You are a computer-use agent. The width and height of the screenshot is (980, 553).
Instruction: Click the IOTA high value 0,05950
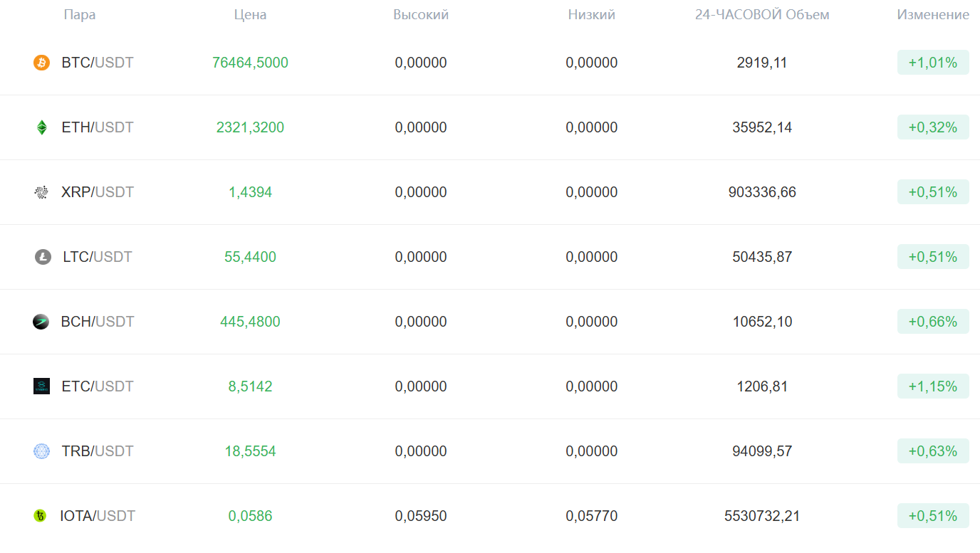tap(421, 516)
